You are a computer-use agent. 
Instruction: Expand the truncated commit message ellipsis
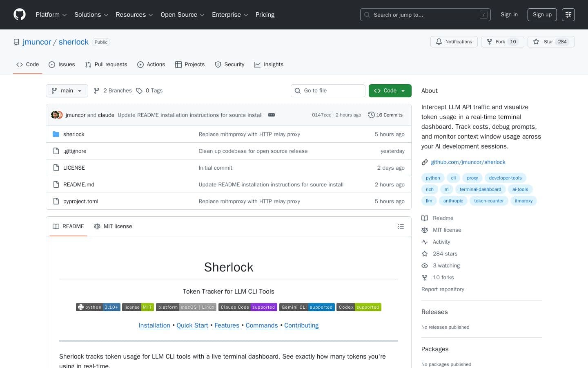[272, 115]
